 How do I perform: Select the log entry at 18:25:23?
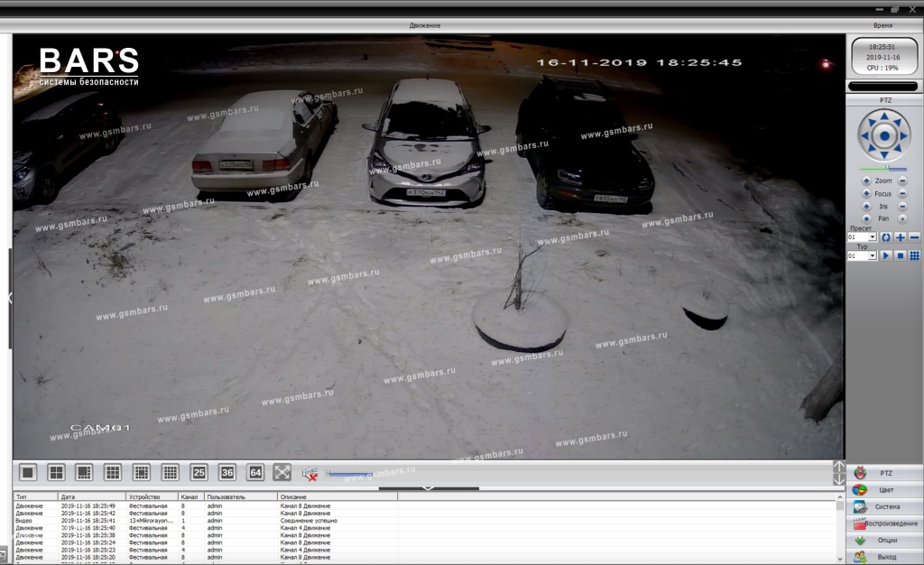point(424,550)
